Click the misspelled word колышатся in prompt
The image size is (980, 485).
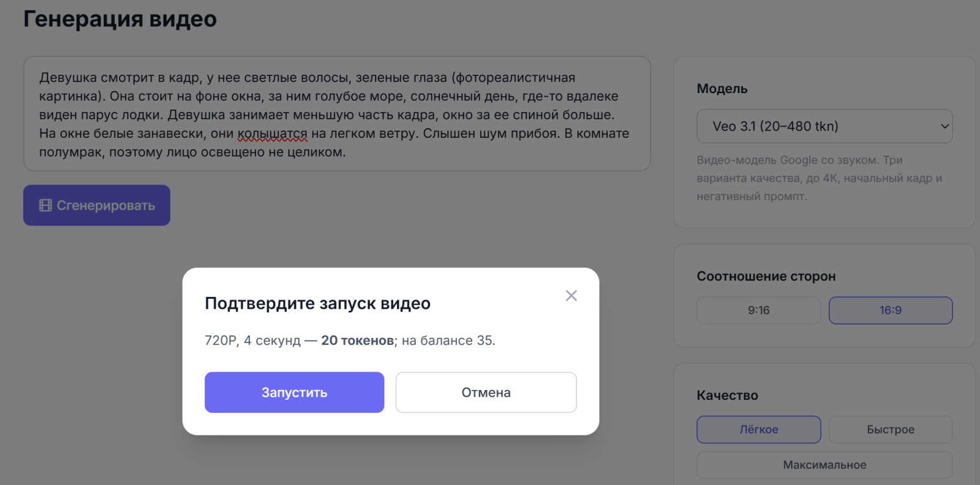pos(273,133)
